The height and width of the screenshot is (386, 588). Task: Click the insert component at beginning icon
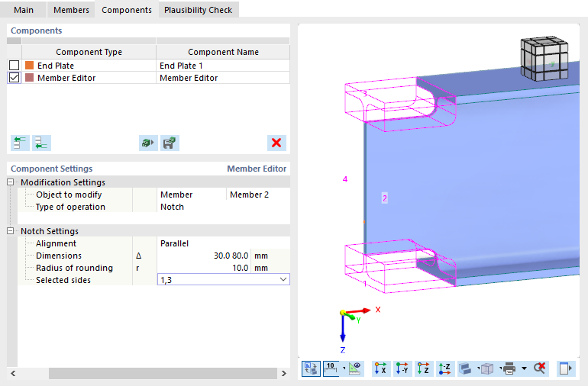21,143
